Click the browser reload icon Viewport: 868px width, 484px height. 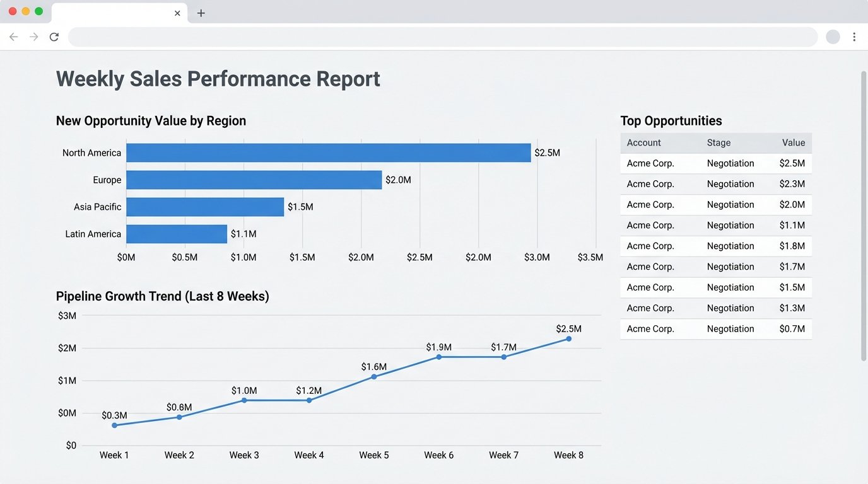54,37
